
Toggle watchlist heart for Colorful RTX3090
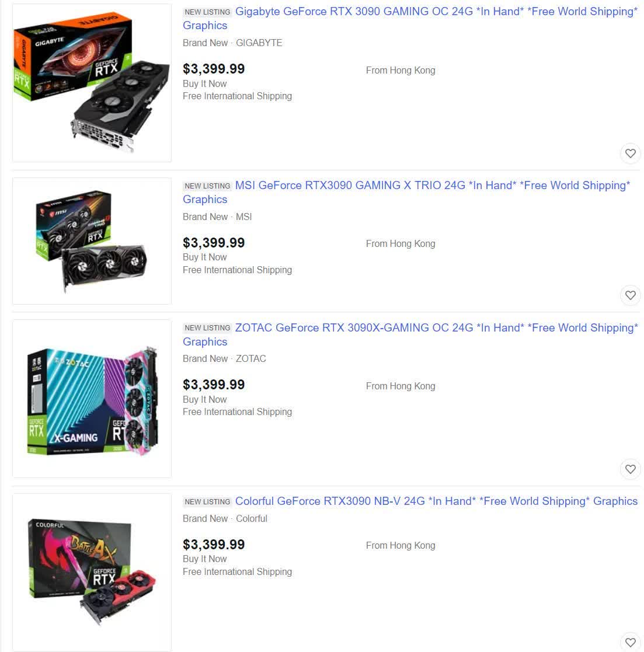click(x=630, y=643)
